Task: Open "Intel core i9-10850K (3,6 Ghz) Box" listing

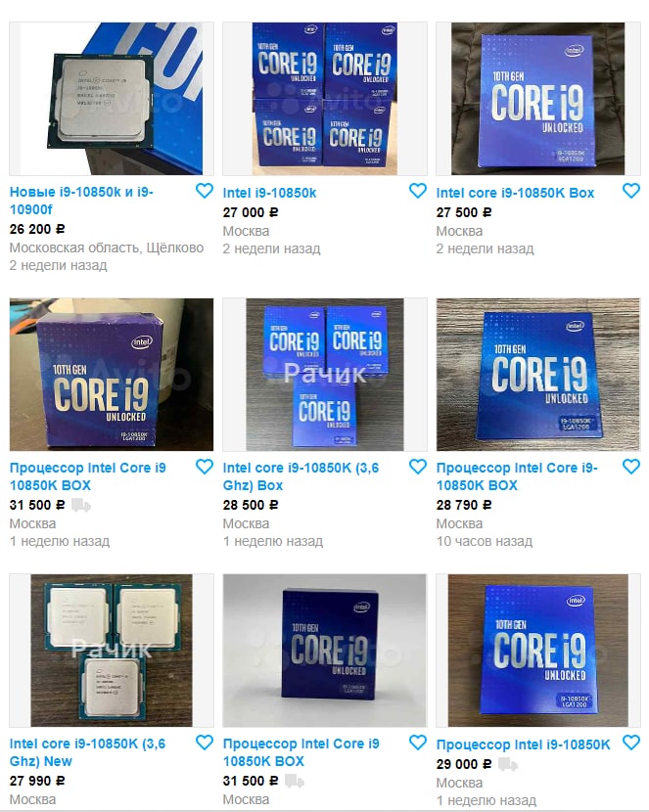Action: point(301,476)
